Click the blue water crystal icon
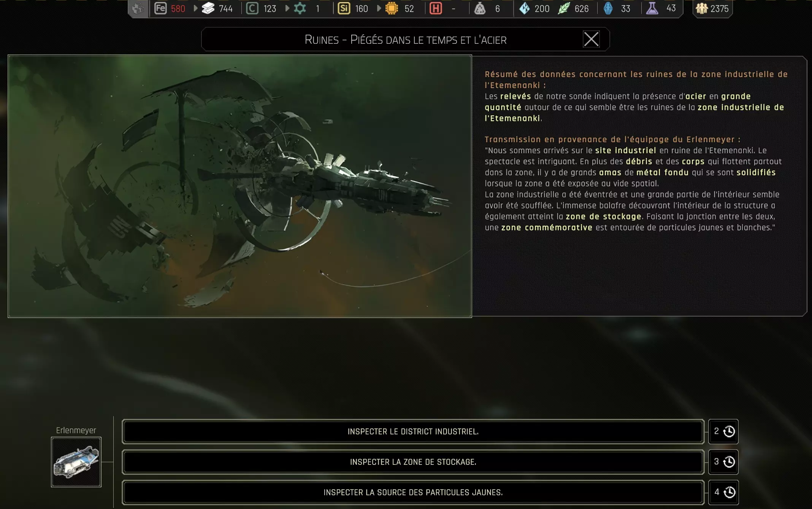Viewport: 812px width, 509px height. coord(525,8)
